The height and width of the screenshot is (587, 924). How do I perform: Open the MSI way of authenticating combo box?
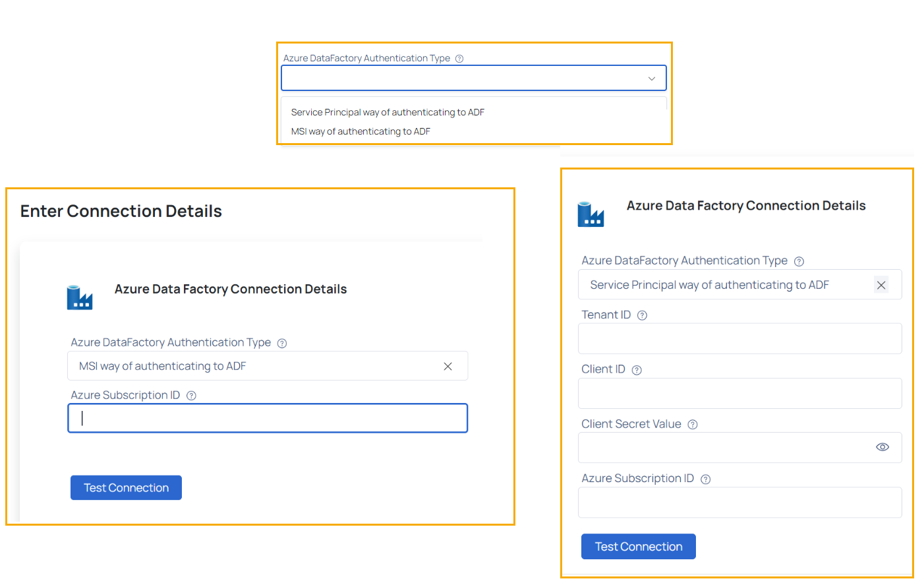pos(268,366)
